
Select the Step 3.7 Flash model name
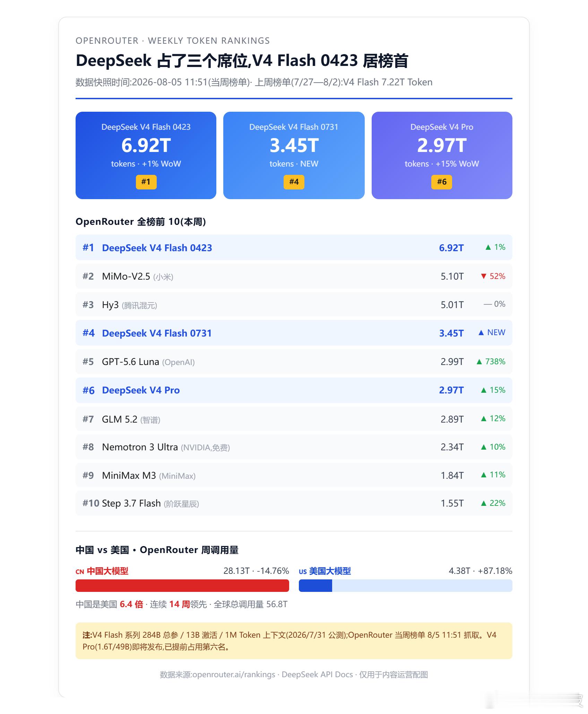coord(131,503)
